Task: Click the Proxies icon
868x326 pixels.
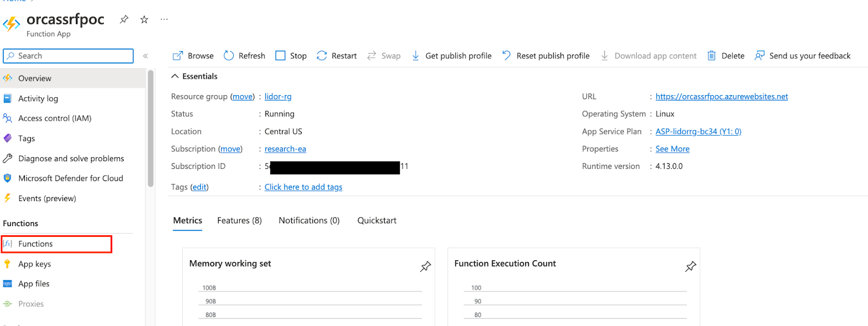Action: (8, 304)
